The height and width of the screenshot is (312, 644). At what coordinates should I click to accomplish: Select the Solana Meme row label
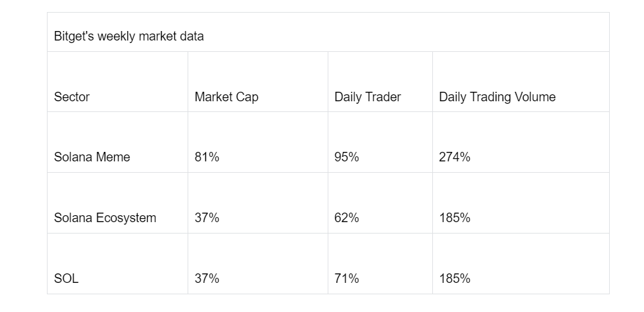click(92, 157)
